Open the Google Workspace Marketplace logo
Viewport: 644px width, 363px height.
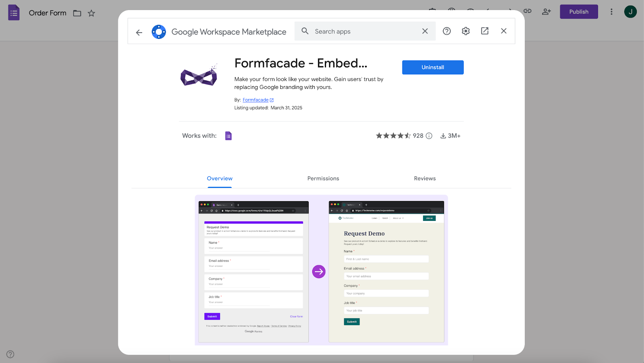(159, 32)
